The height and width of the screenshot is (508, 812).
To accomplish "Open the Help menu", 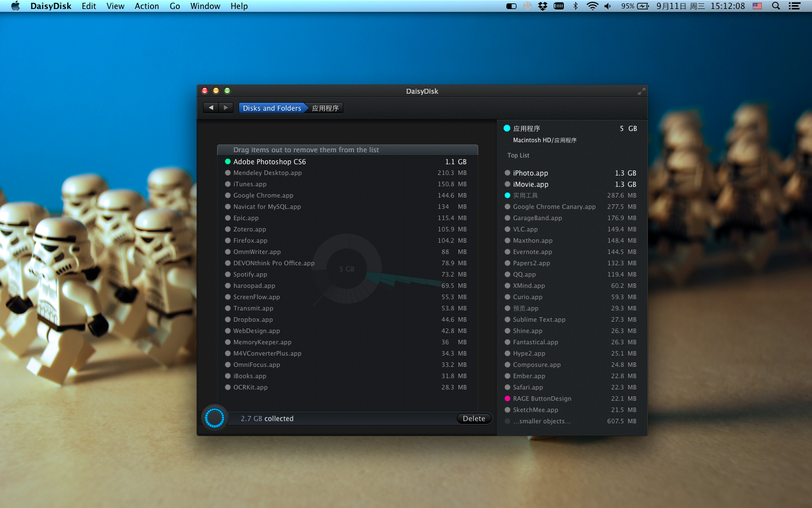I will click(239, 6).
